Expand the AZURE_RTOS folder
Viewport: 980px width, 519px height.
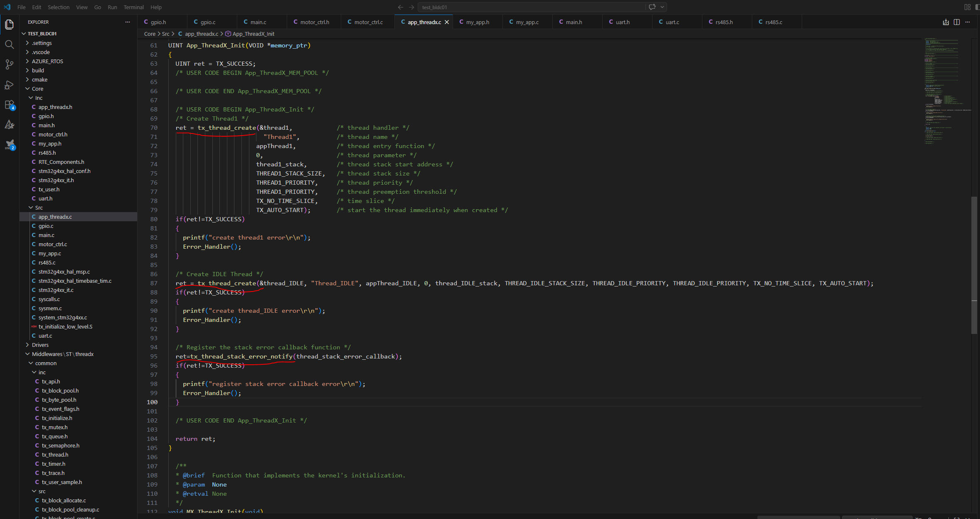[47, 61]
